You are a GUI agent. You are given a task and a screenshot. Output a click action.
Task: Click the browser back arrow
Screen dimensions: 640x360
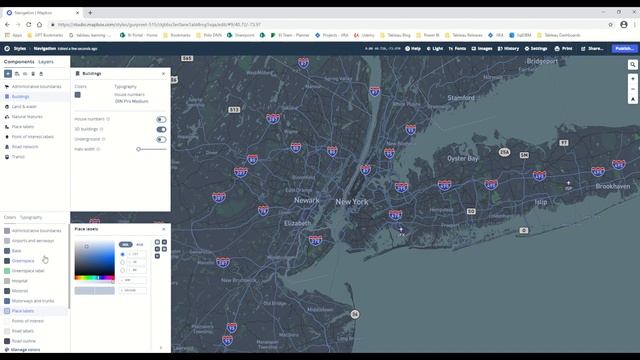tap(7, 24)
